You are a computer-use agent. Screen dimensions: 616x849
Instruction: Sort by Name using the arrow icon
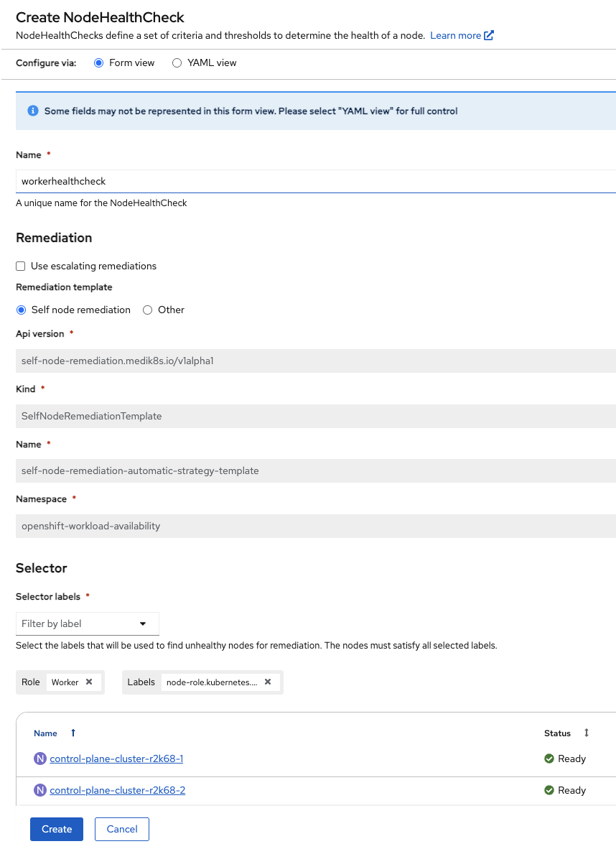[73, 733]
